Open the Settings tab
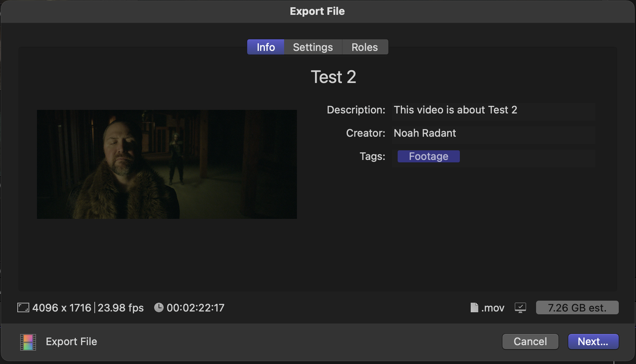Screen dimensions: 636x364 coord(313,47)
